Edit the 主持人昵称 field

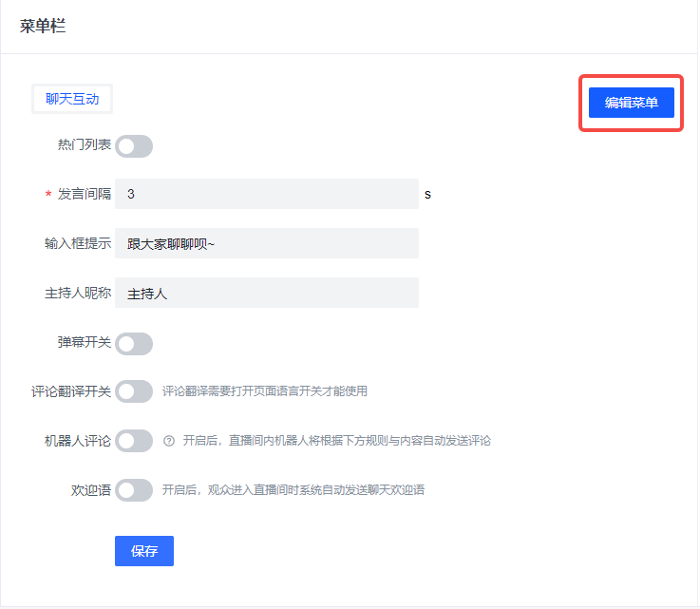click(267, 293)
